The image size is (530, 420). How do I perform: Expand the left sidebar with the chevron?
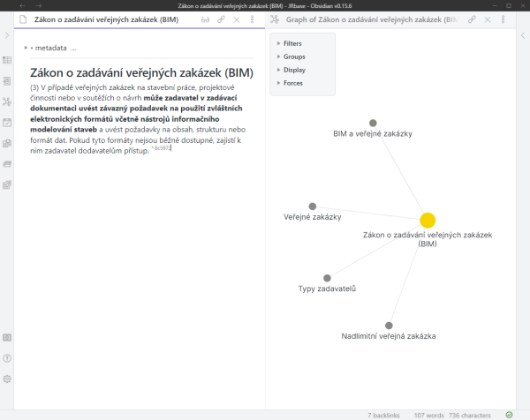pos(7,35)
